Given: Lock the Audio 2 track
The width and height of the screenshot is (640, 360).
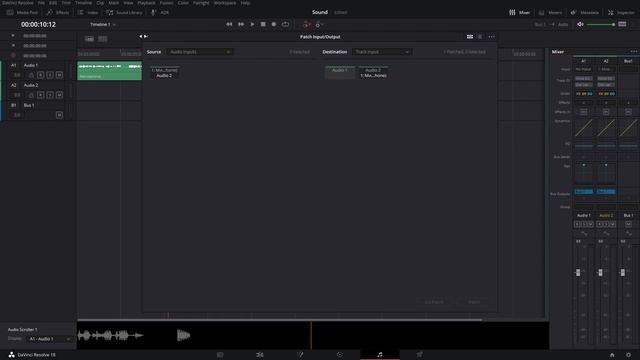Looking at the screenshot, I should [31, 95].
